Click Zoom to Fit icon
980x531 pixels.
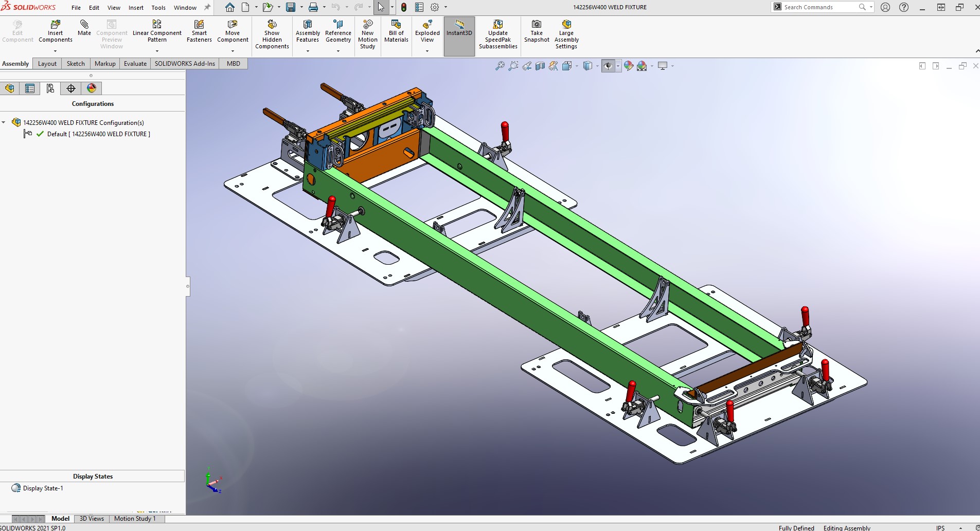point(500,66)
